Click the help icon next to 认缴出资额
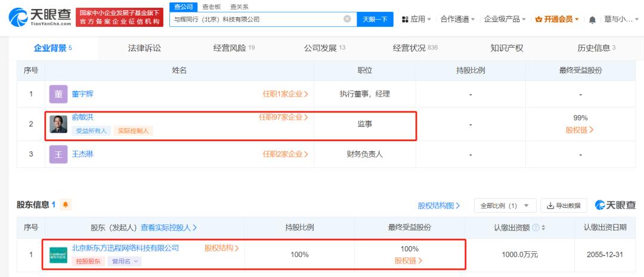 point(535,228)
